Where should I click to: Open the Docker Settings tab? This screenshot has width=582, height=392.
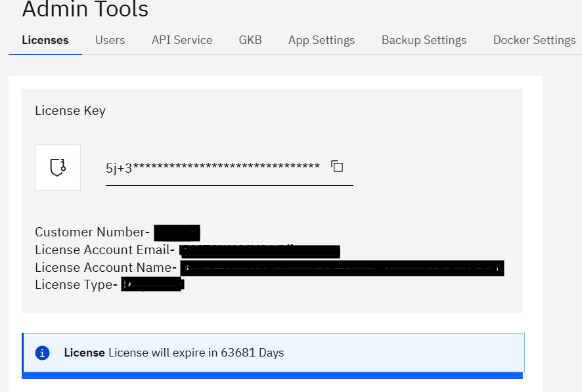click(534, 40)
